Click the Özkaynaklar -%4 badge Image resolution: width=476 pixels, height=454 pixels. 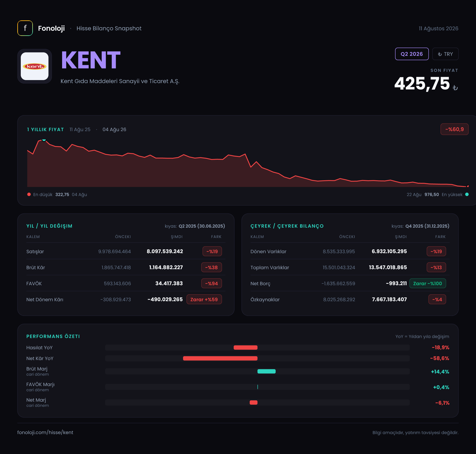[x=437, y=299]
